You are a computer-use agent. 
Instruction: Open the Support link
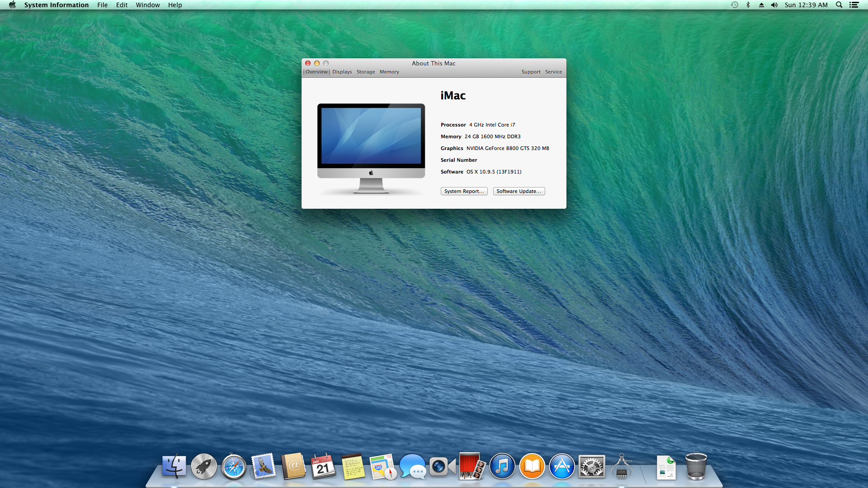coord(531,72)
